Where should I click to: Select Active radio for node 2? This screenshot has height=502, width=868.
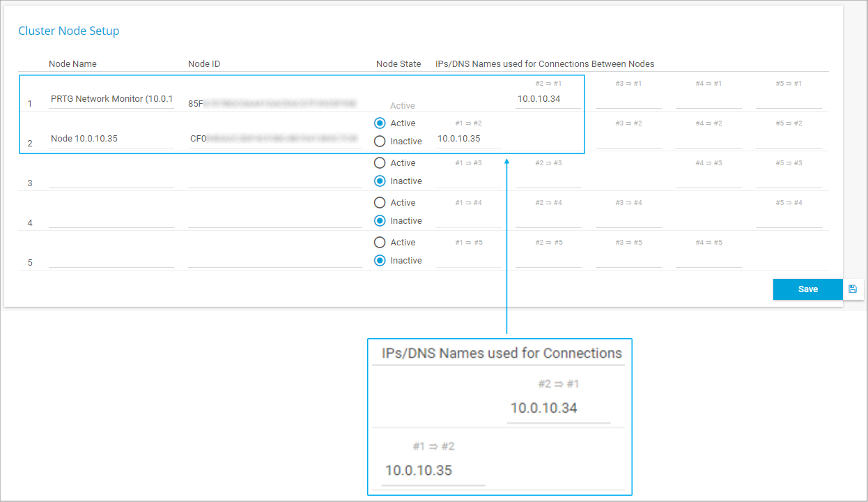tap(380, 123)
